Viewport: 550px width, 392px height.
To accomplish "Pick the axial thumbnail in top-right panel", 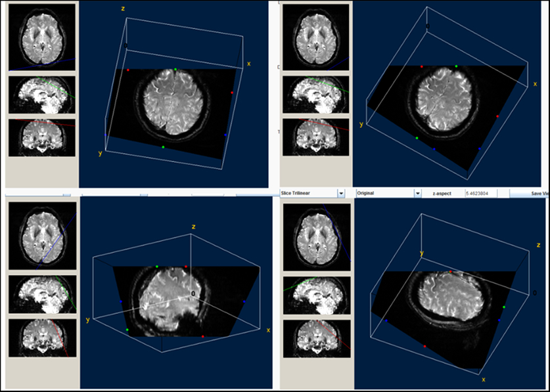I will coord(314,37).
